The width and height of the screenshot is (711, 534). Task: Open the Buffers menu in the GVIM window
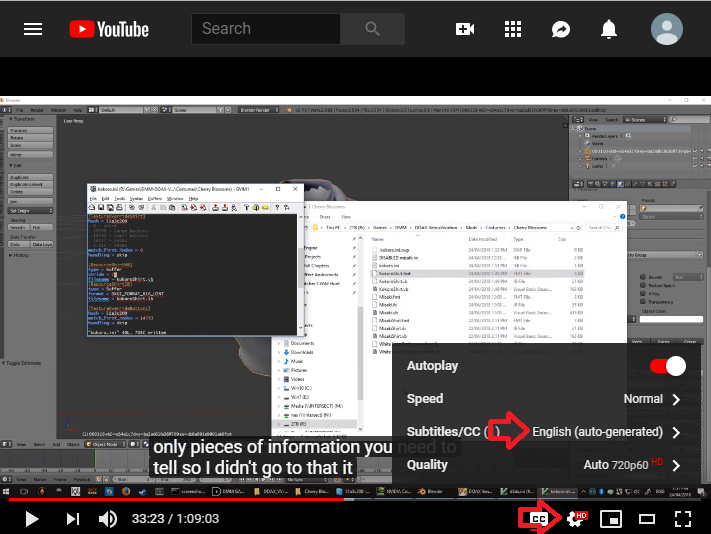pyautogui.click(x=155, y=199)
